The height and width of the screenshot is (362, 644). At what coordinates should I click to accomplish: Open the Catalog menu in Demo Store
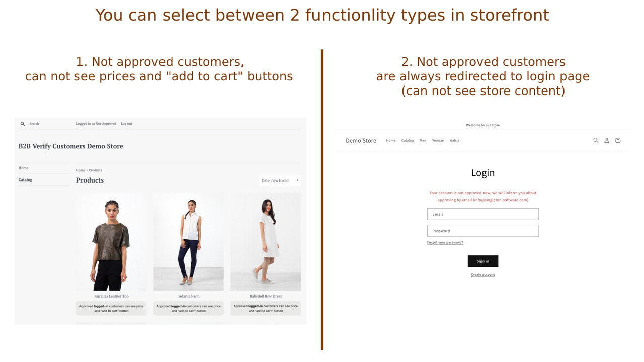(407, 140)
